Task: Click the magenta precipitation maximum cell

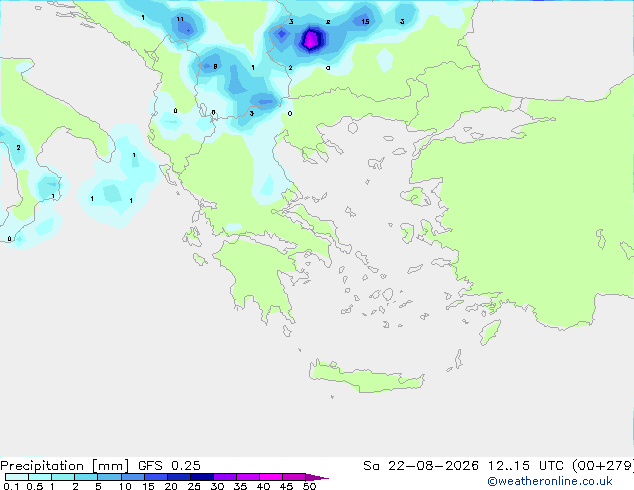Action: [311, 40]
